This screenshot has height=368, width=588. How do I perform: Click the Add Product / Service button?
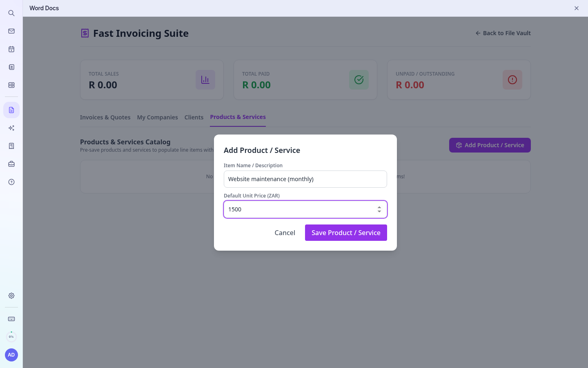coord(490,145)
